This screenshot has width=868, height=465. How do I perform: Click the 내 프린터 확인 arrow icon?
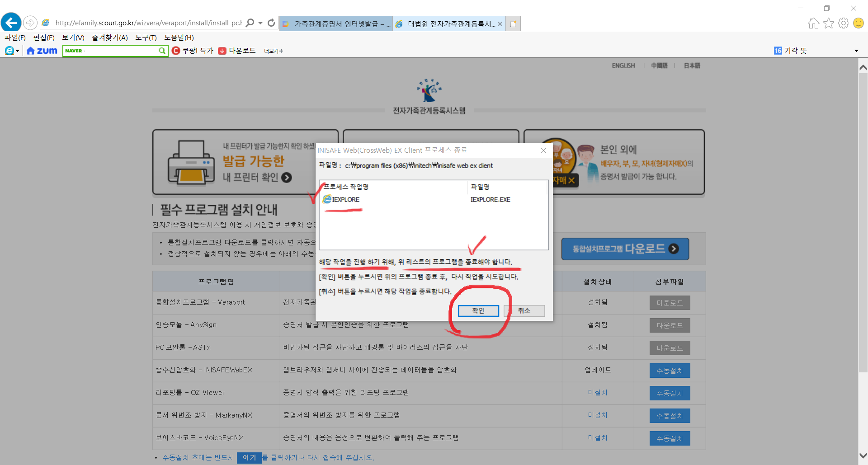287,178
